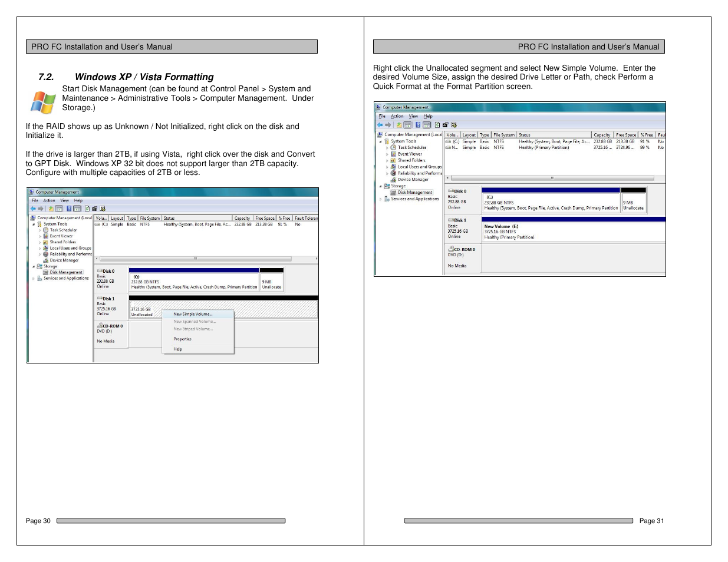Click Forward arrow in page 31 screenshot toolbar
728x562 pixels.
[x=388, y=125]
